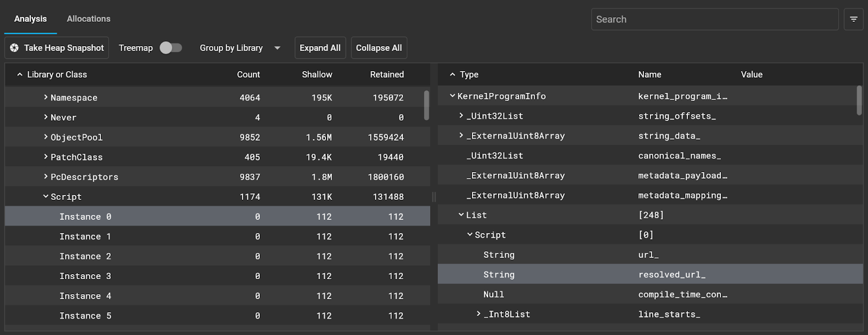Click the filter icon beside Search

853,19
